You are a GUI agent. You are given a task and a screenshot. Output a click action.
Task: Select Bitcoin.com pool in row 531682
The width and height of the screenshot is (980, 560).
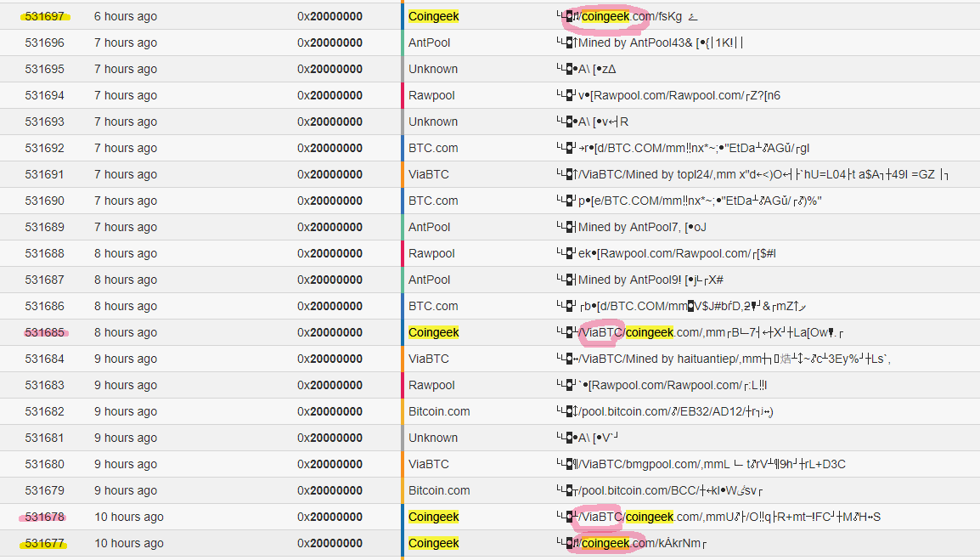(439, 411)
